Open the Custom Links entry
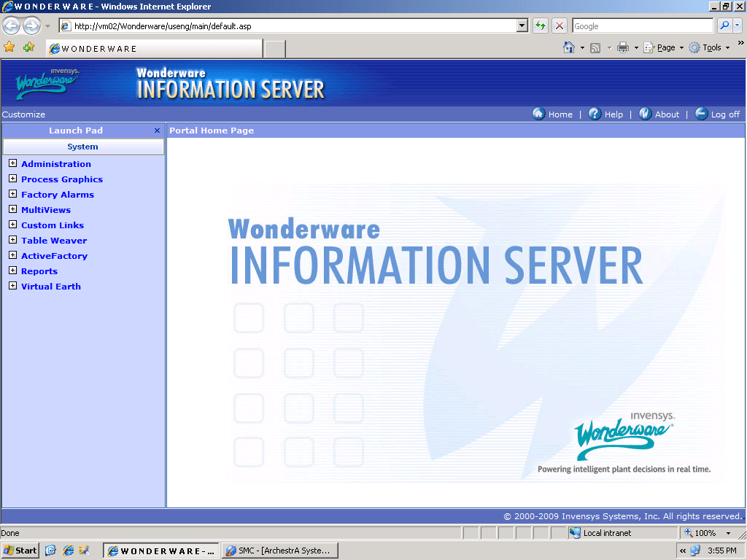Image resolution: width=747 pixels, height=560 pixels. 53,225
